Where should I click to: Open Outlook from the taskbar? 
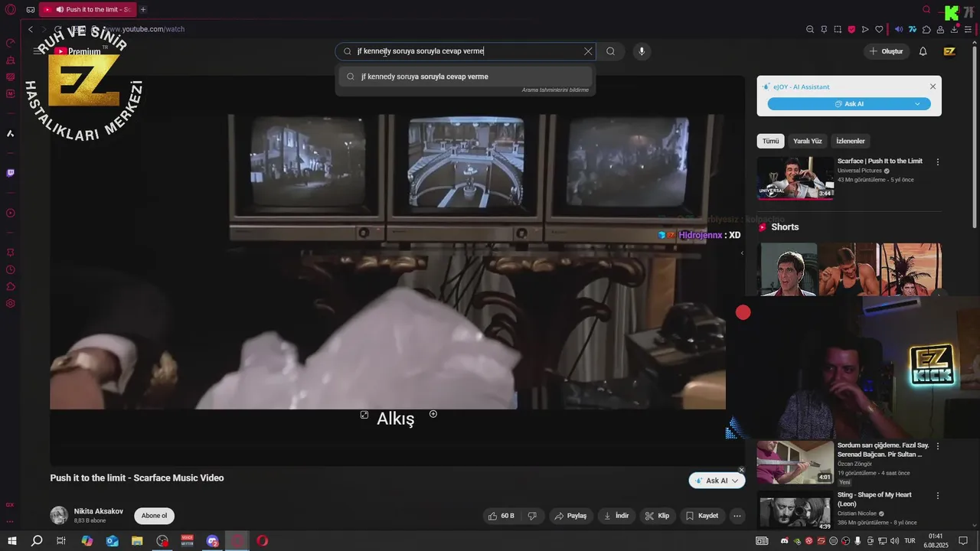click(x=112, y=541)
